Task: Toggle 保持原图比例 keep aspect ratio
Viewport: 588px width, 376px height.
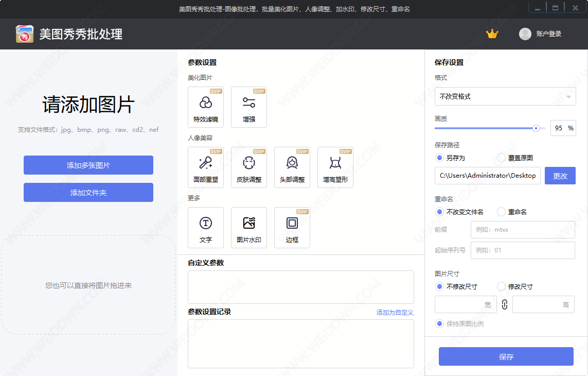Action: 459,323
